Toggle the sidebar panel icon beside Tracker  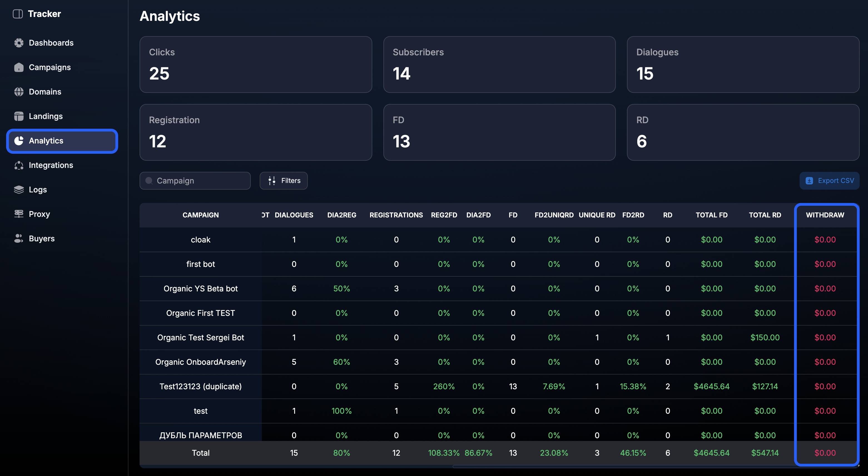click(18, 14)
